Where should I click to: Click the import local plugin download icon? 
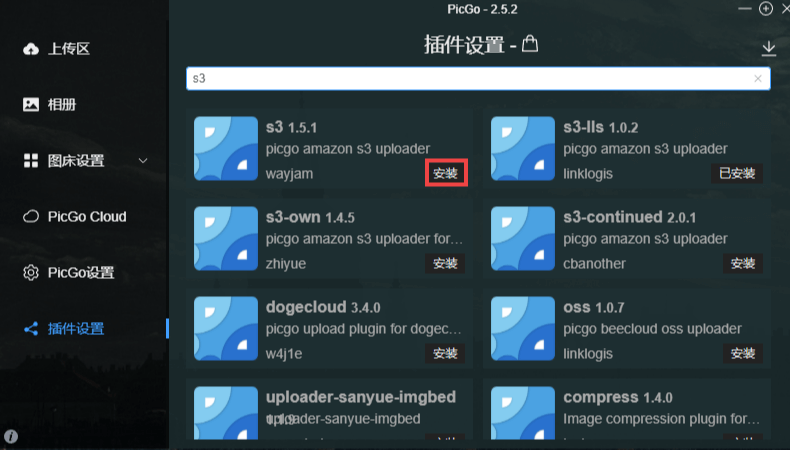click(x=768, y=48)
